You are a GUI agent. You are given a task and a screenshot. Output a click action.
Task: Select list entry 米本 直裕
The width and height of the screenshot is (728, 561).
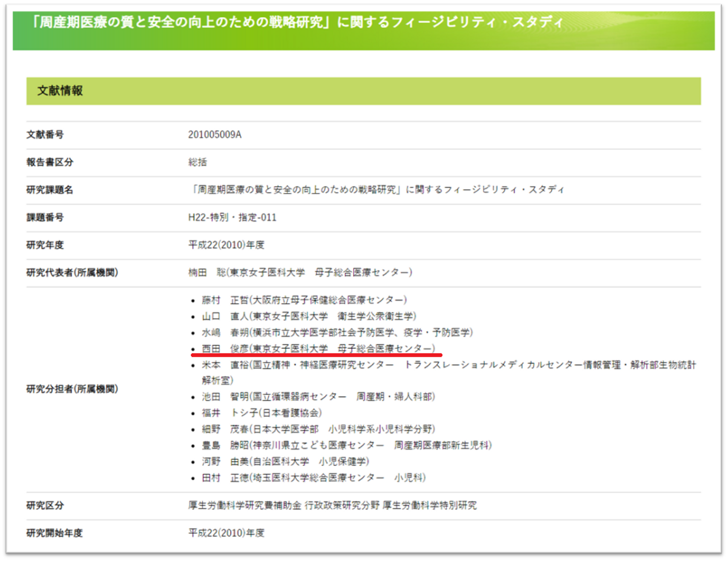(449, 372)
